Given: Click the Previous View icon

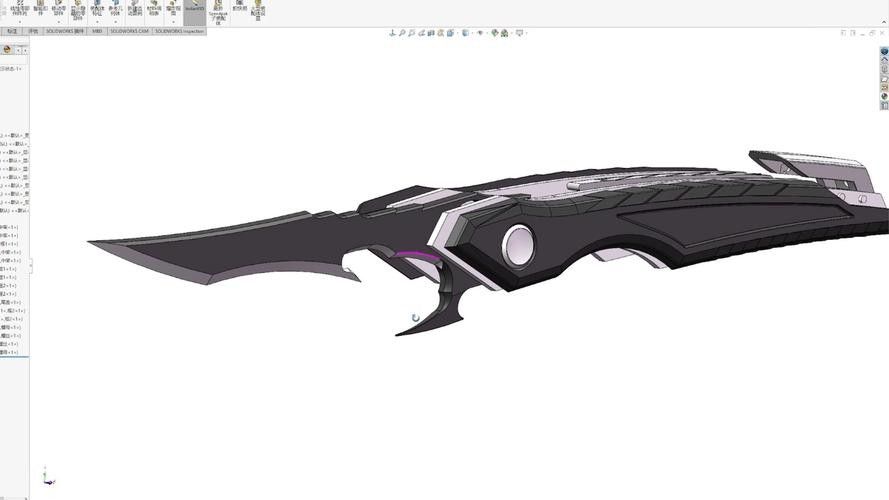Looking at the screenshot, I should click(x=421, y=33).
